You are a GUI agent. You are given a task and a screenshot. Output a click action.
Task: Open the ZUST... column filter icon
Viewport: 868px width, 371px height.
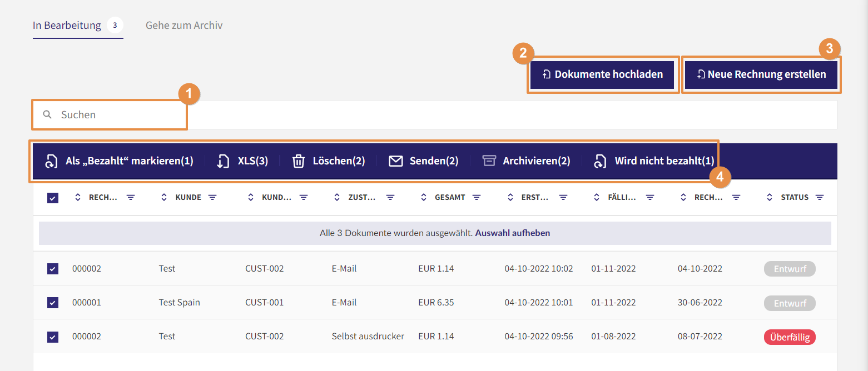point(390,197)
